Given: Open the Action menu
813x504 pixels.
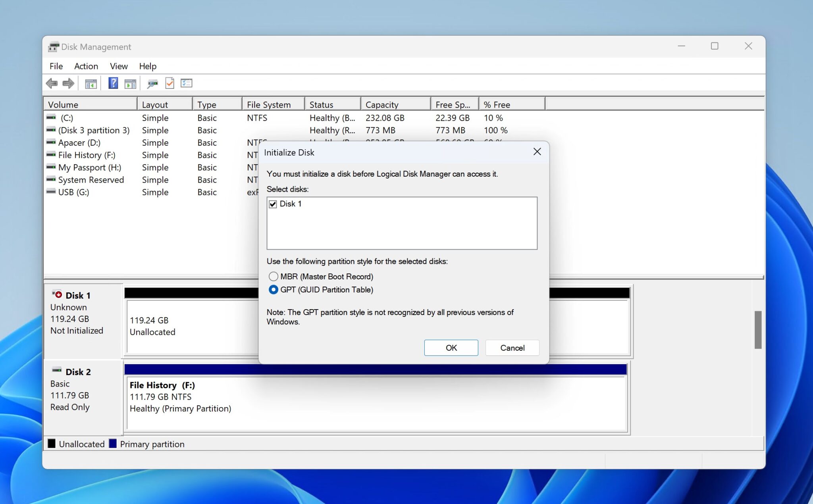Looking at the screenshot, I should point(86,66).
